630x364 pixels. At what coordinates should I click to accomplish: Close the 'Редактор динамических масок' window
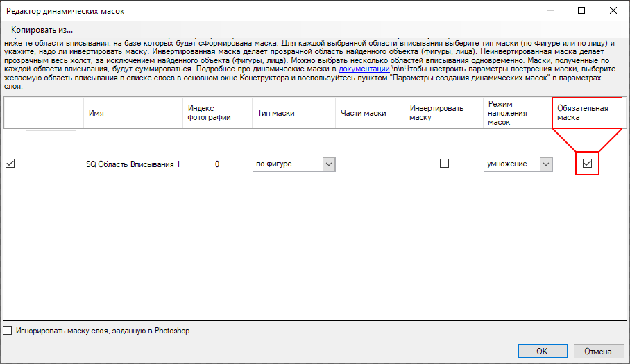point(613,11)
